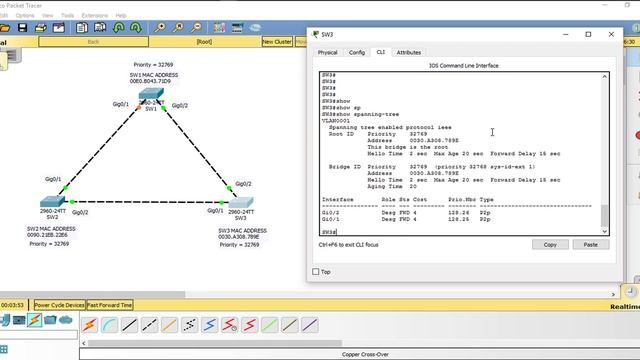Select the purple USB cable

point(309,325)
